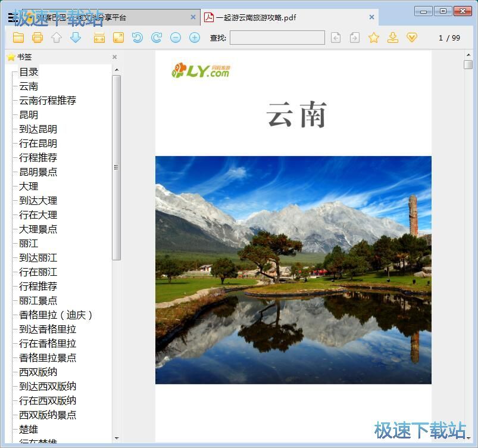The width and height of the screenshot is (478, 448).
Task: Go to the previous page with the up arrow
Action: pos(56,38)
